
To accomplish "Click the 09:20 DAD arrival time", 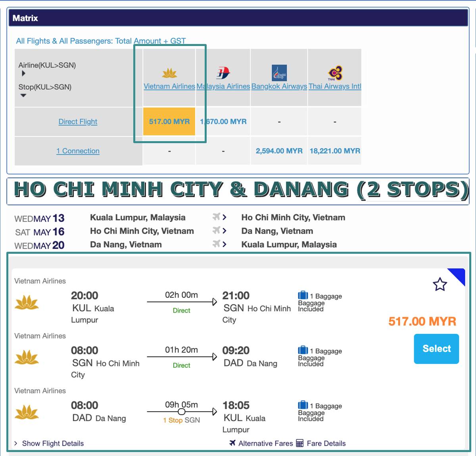I will pos(236,351).
